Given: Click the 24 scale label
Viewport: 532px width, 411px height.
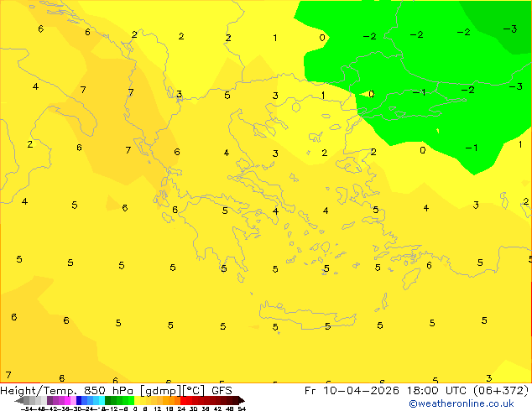Looking at the screenshot, I should pyautogui.click(x=181, y=409).
